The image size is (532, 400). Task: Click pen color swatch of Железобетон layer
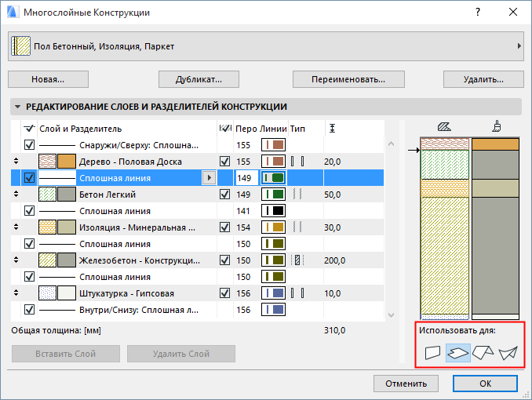273,260
